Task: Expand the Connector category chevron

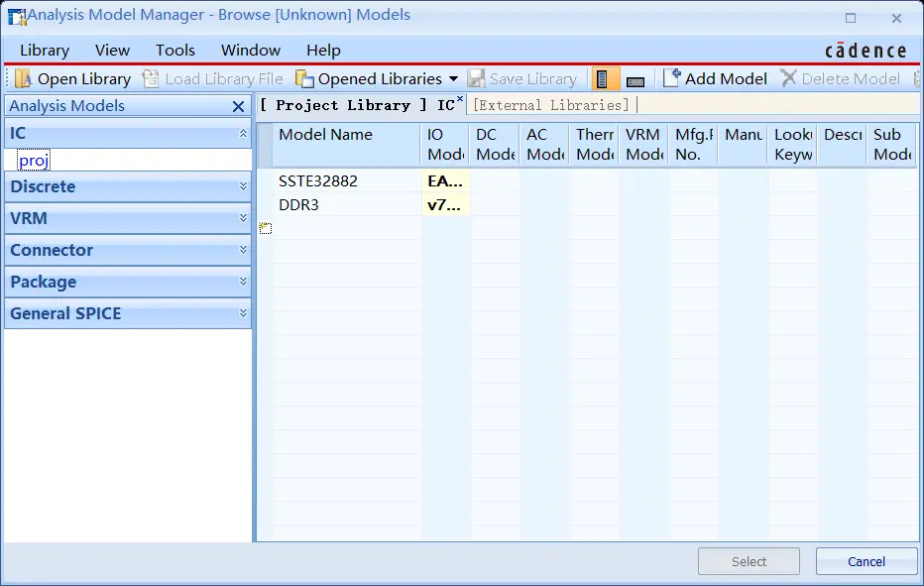Action: click(243, 250)
